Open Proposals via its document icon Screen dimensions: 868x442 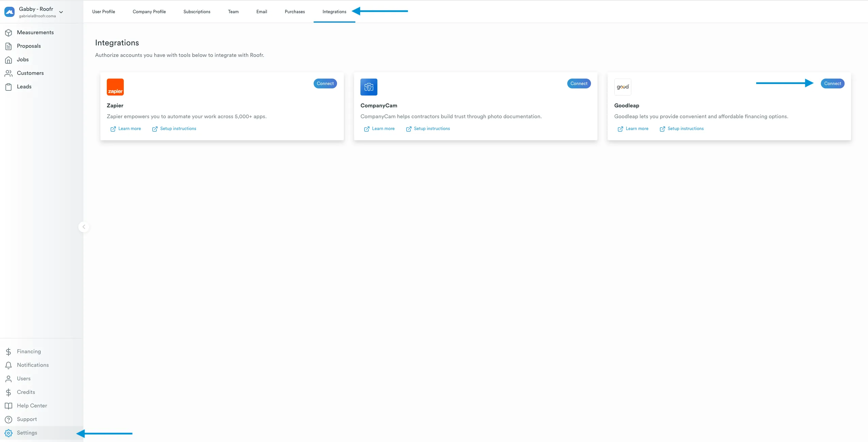pyautogui.click(x=8, y=46)
